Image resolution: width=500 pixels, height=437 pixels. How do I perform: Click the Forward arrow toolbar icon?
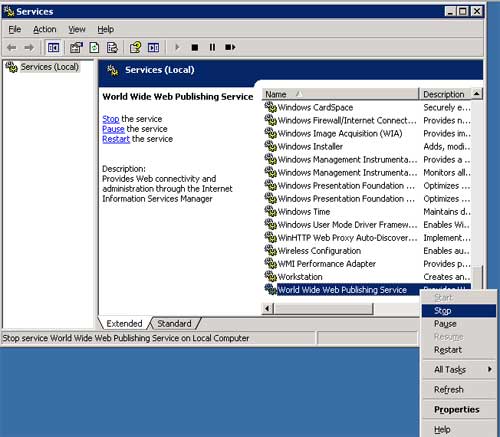(x=29, y=47)
